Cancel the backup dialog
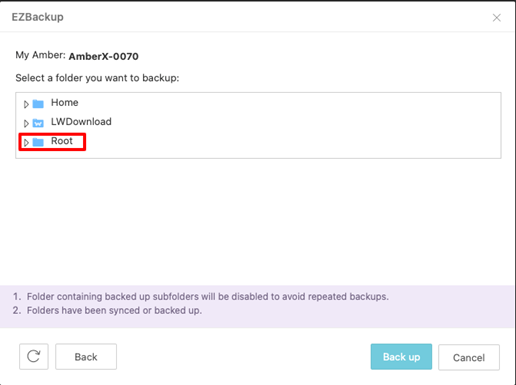This screenshot has width=516, height=385. 469,357
